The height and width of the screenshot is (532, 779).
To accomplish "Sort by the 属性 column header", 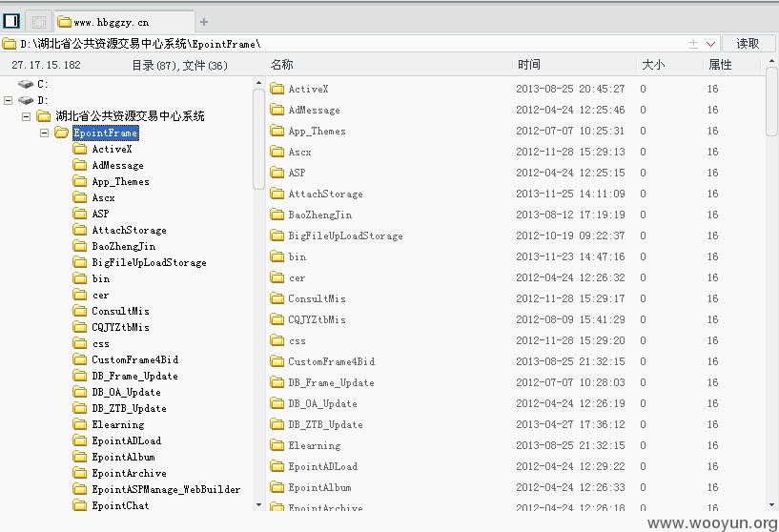I will (720, 65).
